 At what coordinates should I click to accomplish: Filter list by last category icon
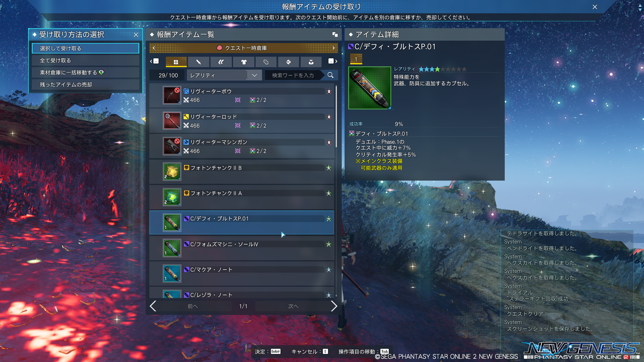point(311,62)
